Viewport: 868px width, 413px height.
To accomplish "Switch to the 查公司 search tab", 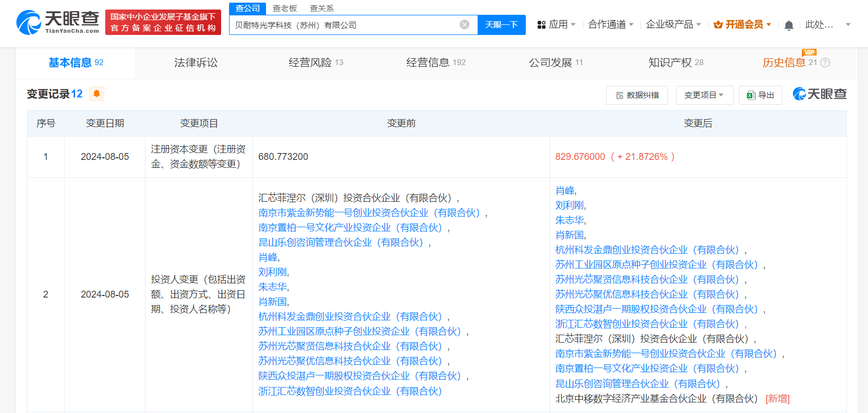I will click(x=248, y=8).
